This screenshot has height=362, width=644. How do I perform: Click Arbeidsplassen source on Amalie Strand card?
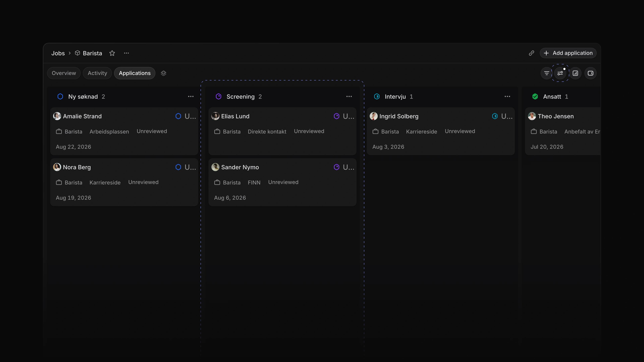[x=109, y=132]
